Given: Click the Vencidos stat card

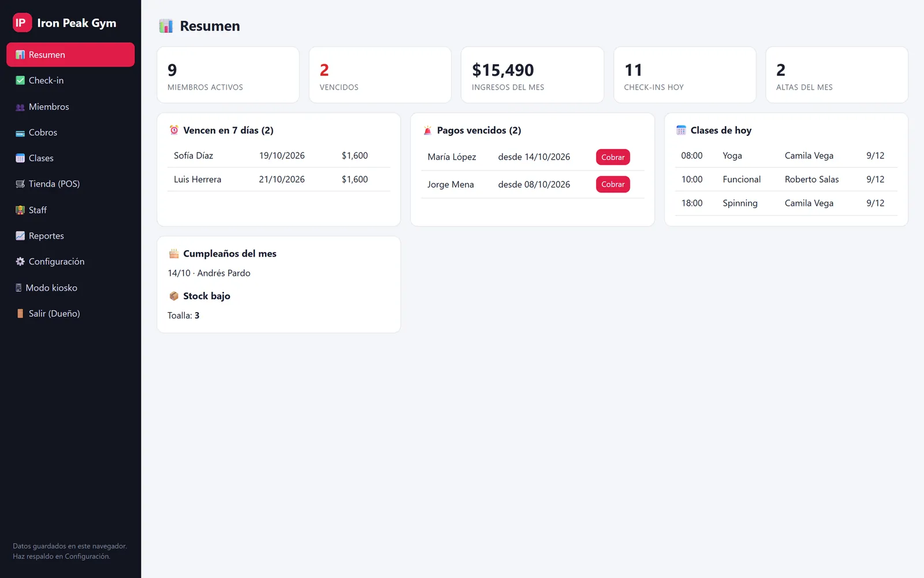Looking at the screenshot, I should [x=380, y=75].
